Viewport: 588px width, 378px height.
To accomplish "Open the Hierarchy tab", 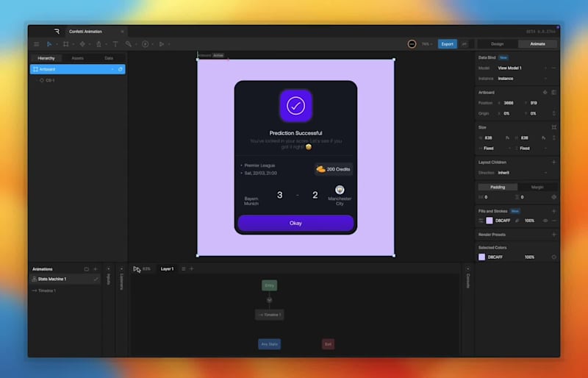I will pyautogui.click(x=46, y=58).
